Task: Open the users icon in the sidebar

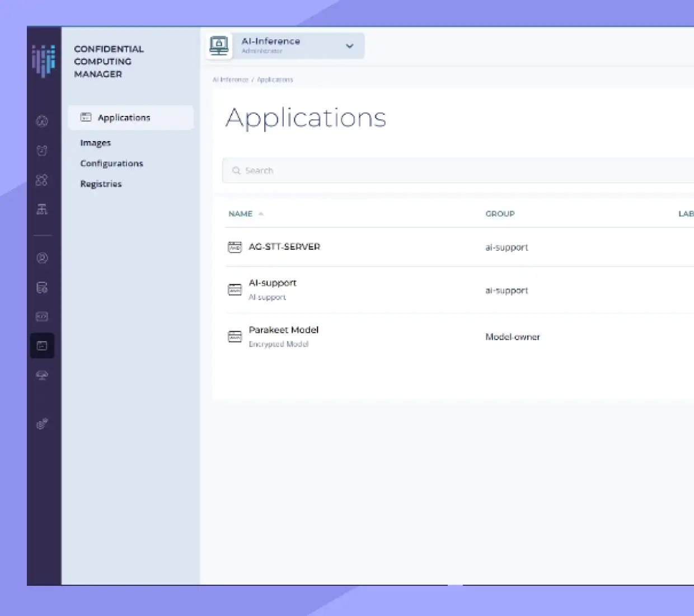Action: pos(43,258)
